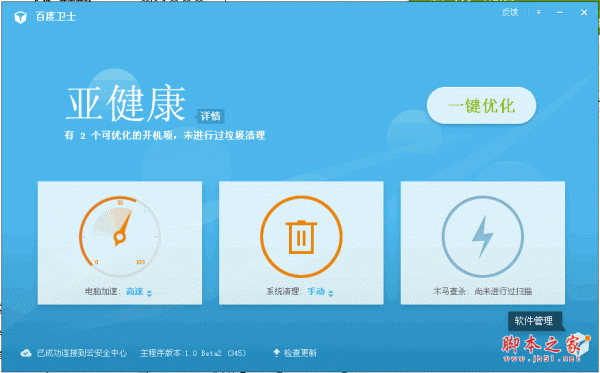600x373 pixels.
Task: Open the 软件管理 software management tab
Action: [535, 321]
